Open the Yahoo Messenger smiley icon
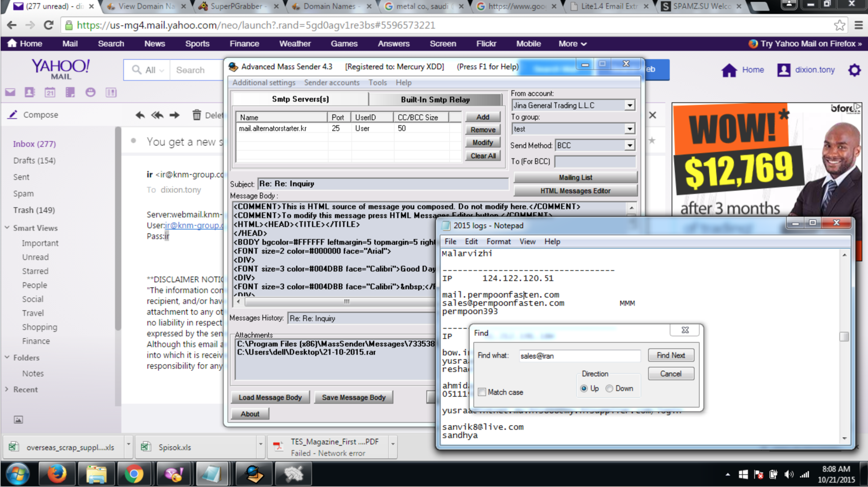868x487 pixels. 90,92
